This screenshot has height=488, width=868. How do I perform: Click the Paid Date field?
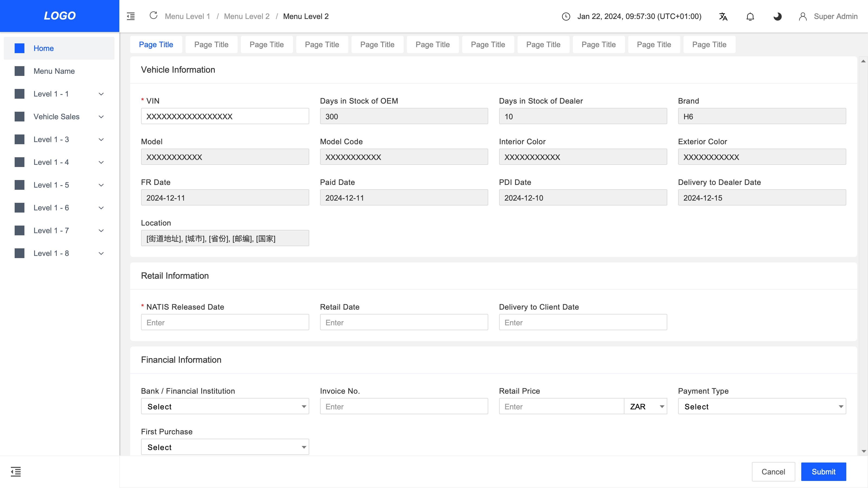(404, 198)
